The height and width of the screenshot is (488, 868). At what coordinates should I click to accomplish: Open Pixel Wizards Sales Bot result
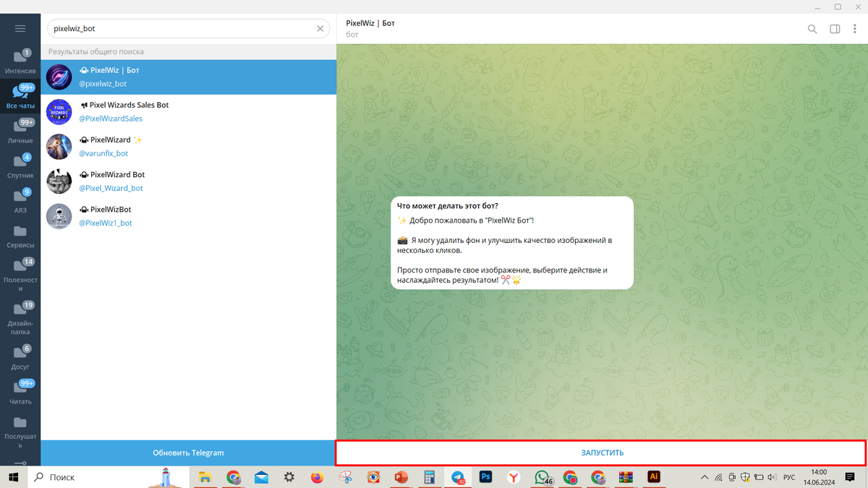[188, 111]
